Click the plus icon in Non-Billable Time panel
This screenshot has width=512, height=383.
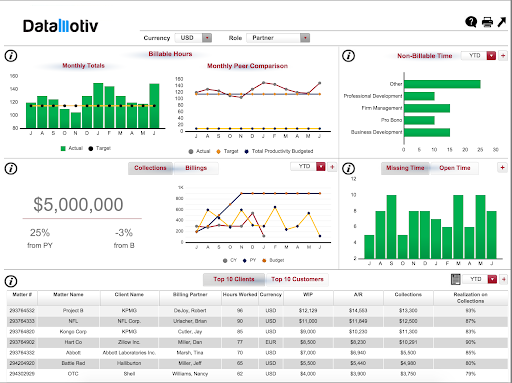(x=503, y=56)
